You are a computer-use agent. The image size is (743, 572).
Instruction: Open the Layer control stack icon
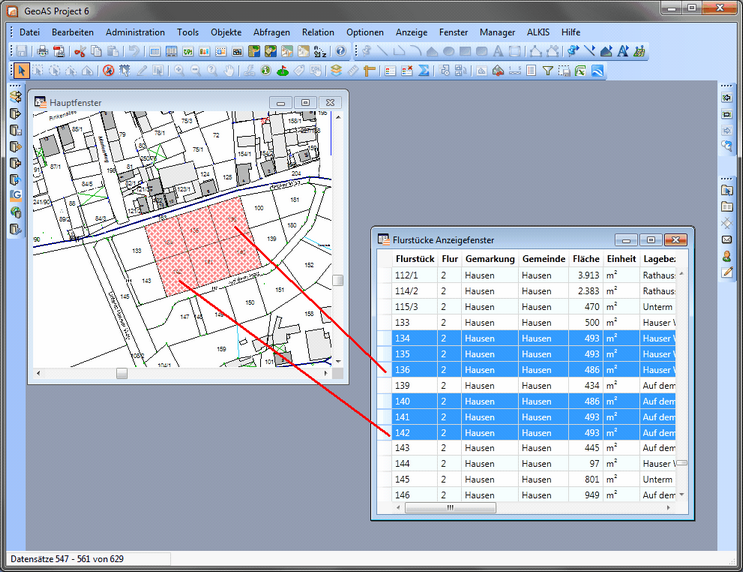[336, 71]
